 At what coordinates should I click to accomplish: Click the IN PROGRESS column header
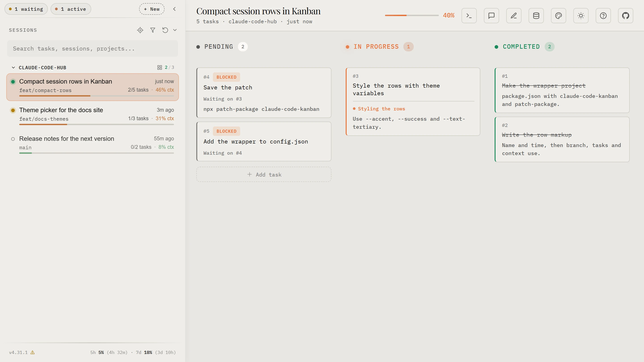[x=379, y=47]
